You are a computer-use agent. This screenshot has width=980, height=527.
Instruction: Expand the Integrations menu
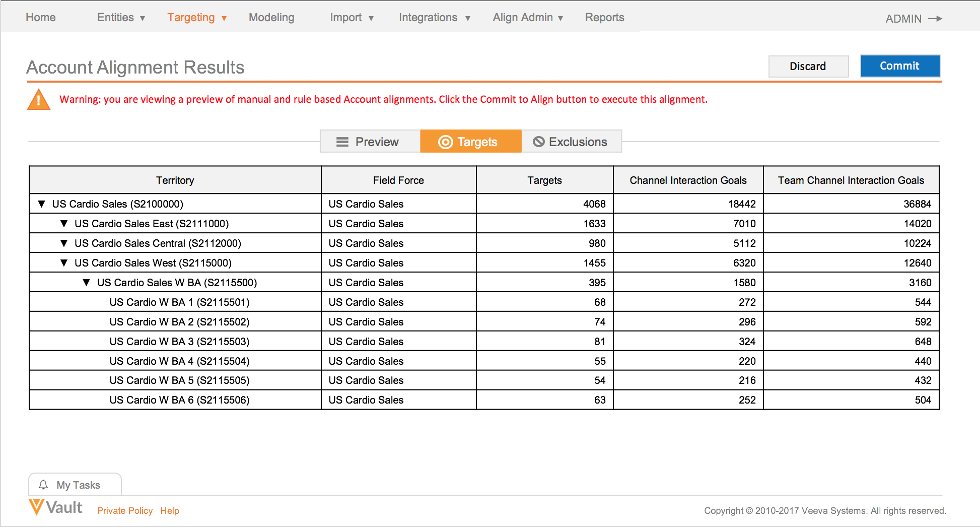434,18
